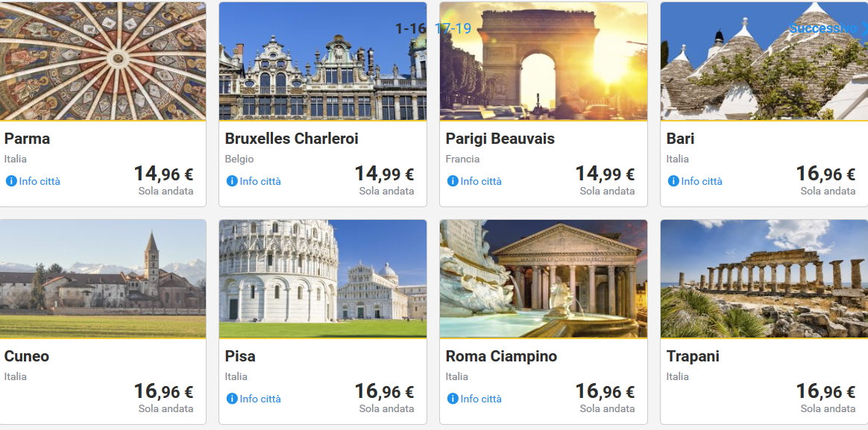
Task: Go to results page 17-19
Action: click(453, 28)
